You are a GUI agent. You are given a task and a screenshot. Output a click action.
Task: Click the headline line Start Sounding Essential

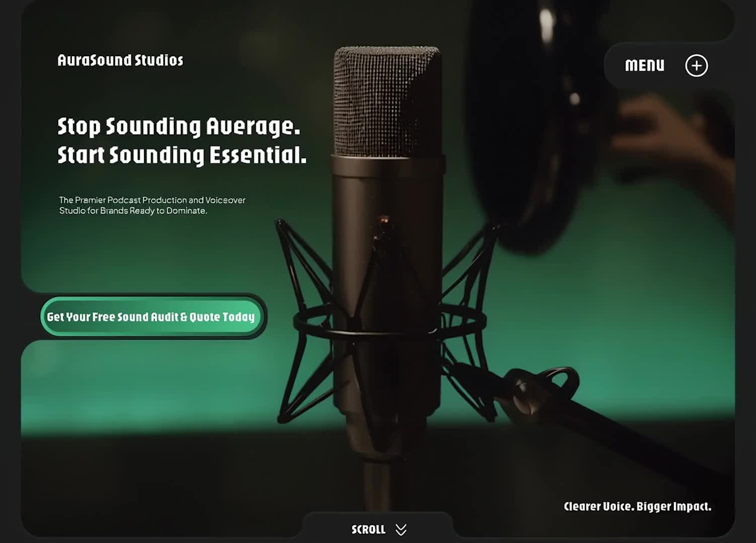(x=182, y=155)
